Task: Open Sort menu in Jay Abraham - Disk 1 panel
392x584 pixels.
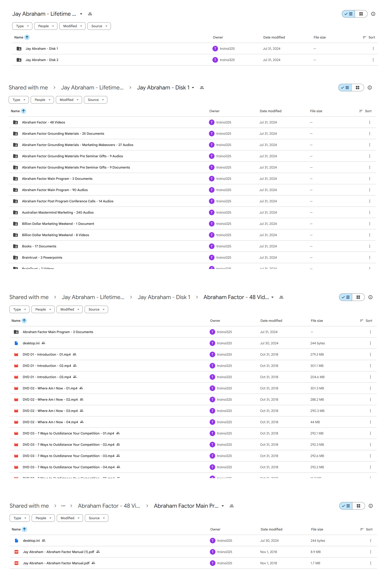Action: pyautogui.click(x=366, y=111)
